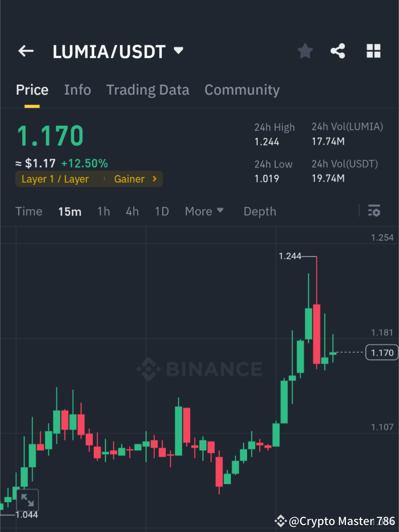Image resolution: width=399 pixels, height=532 pixels.
Task: Star LUMIA/USDT as a favorite
Action: 305,51
